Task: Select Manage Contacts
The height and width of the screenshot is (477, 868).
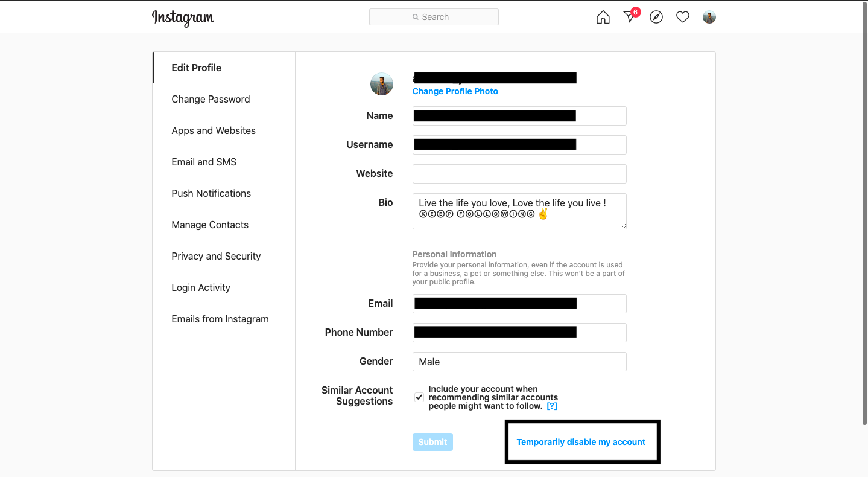Action: 210,225
